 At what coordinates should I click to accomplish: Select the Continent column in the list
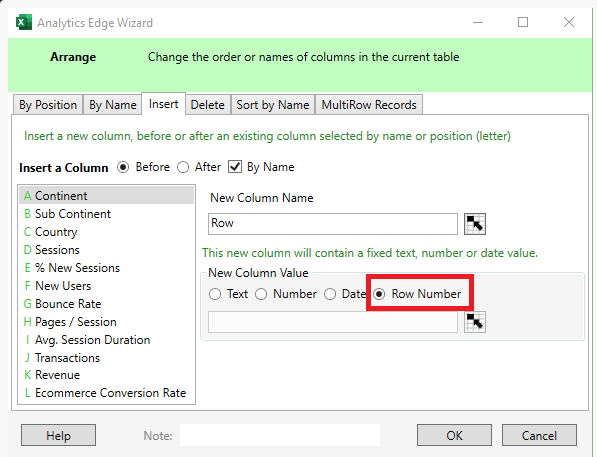point(107,196)
